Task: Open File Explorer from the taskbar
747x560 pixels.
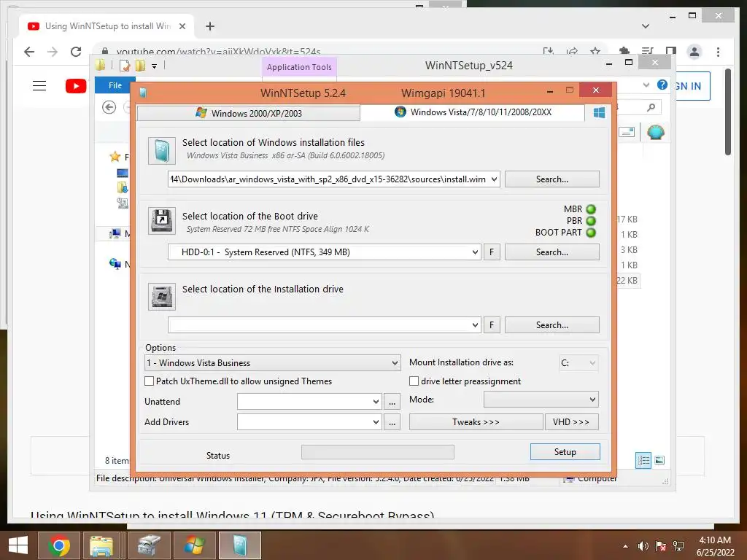Action: point(101,545)
